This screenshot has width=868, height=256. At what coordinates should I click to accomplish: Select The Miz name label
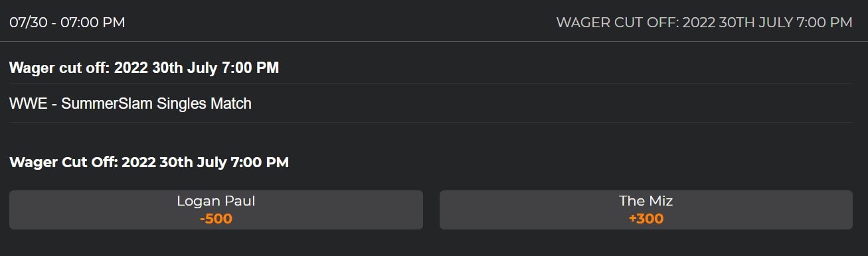tap(646, 201)
